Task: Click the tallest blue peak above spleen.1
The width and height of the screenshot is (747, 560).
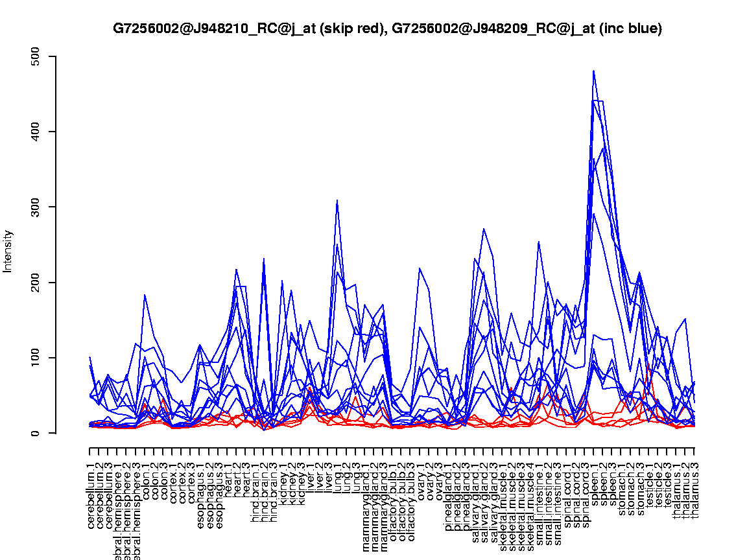Action: tap(593, 71)
